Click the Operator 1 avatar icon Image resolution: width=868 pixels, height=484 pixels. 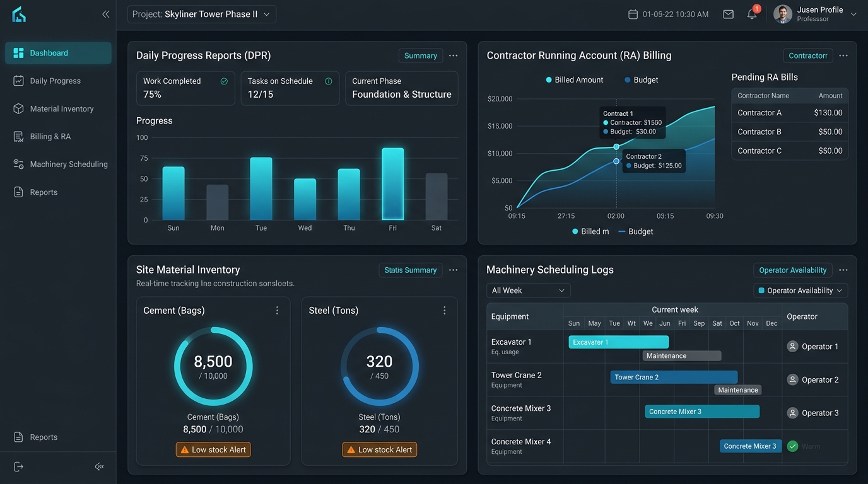793,346
